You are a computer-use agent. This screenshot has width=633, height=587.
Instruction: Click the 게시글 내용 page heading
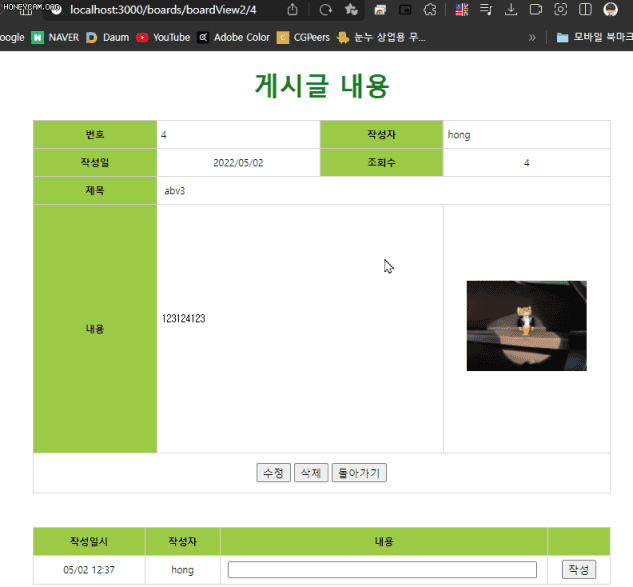(322, 86)
